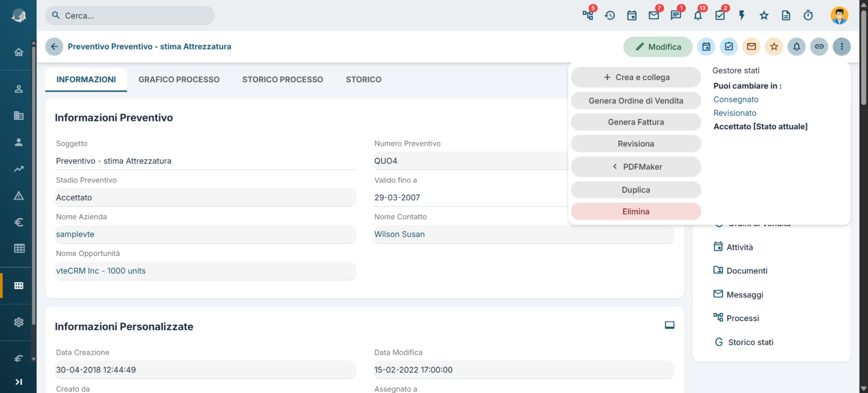Click the red Elimina button

[636, 211]
